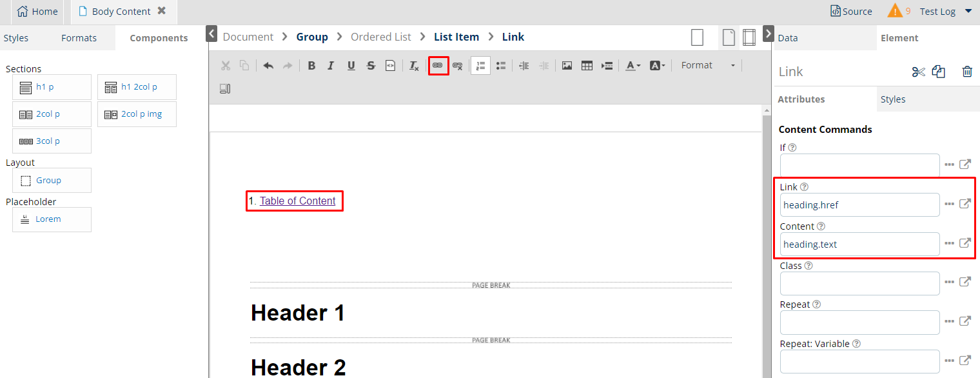
Task: Click the unlink toolbar icon
Action: click(x=458, y=66)
